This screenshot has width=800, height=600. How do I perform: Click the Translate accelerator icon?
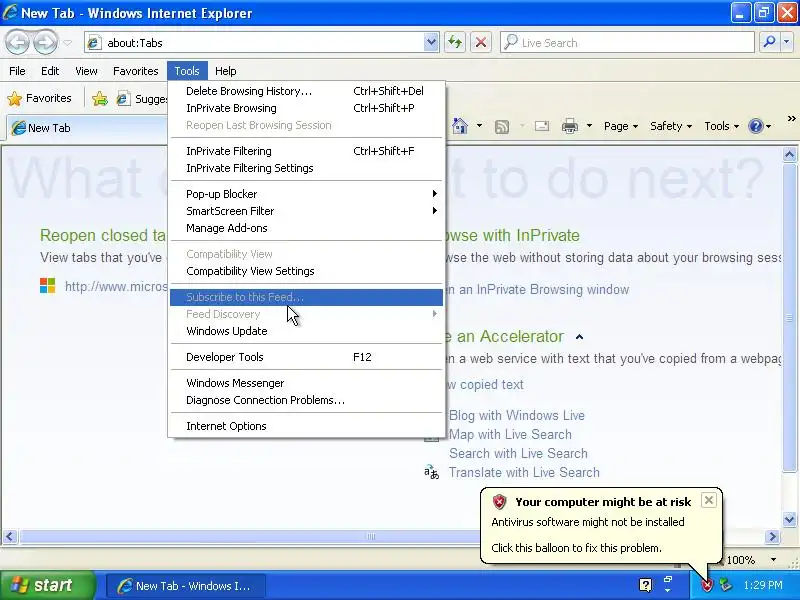click(x=432, y=472)
